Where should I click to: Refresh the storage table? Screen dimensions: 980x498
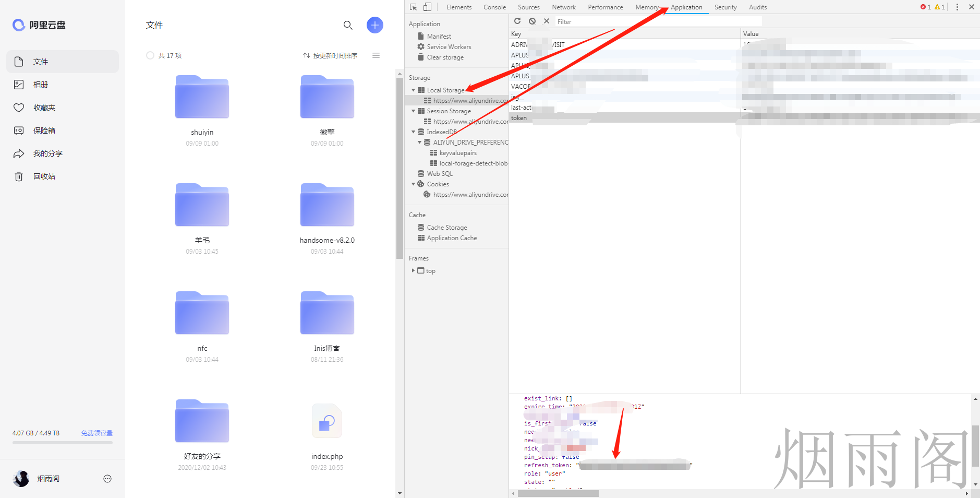[x=517, y=21]
